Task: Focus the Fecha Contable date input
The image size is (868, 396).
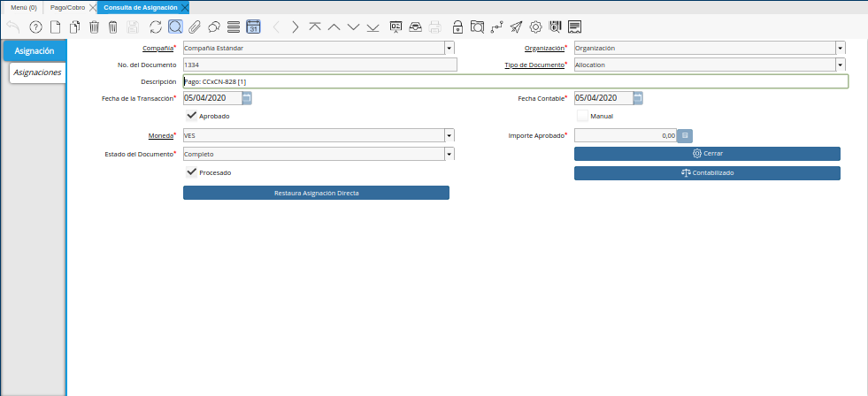Action: coord(603,98)
